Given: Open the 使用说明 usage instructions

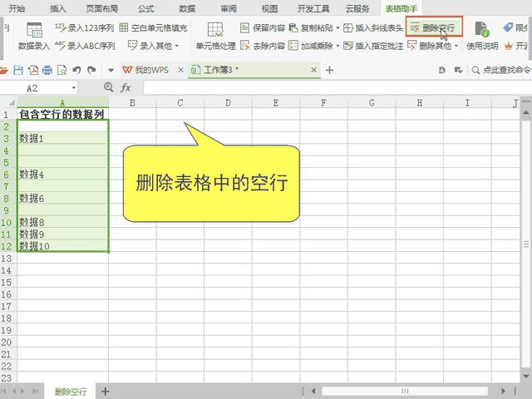Looking at the screenshot, I should coord(482,36).
